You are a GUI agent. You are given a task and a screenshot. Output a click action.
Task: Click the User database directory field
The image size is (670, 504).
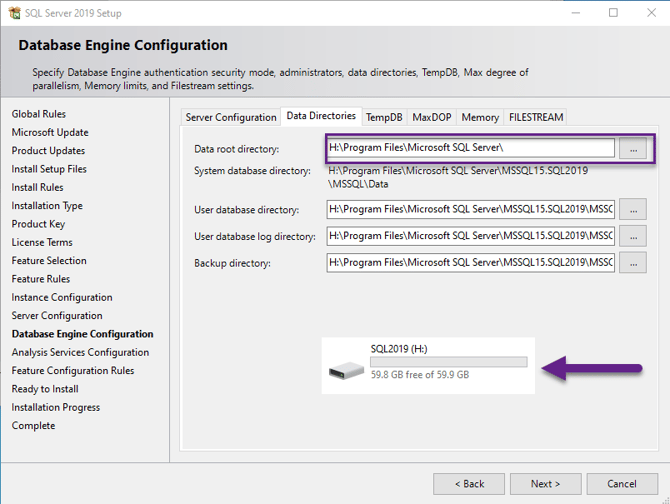pyautogui.click(x=470, y=209)
